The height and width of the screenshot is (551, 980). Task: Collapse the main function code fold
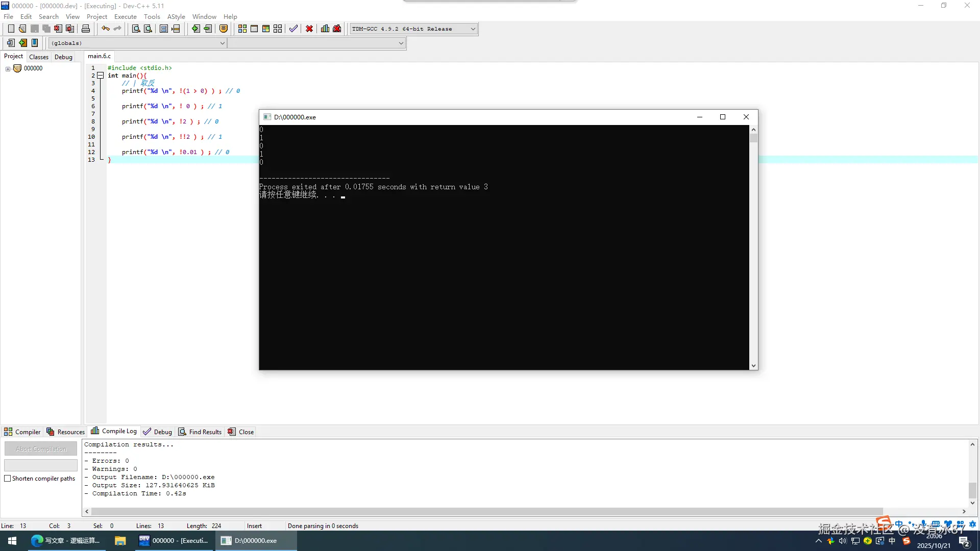[101, 76]
